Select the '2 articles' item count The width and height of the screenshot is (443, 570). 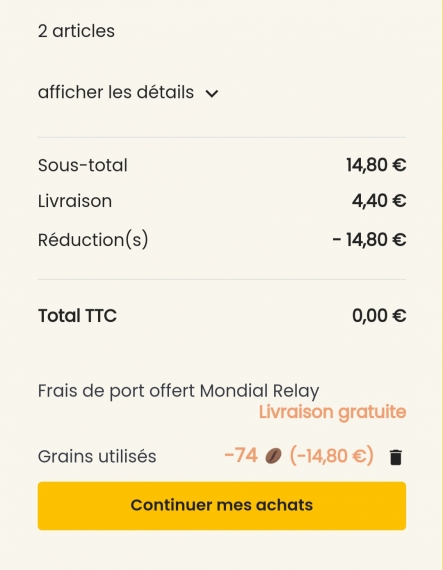(x=76, y=31)
